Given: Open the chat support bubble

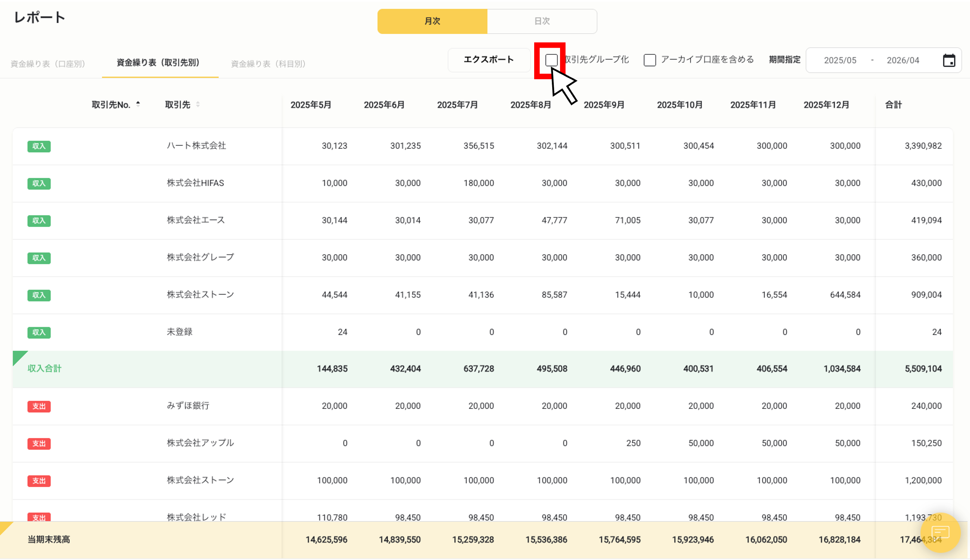Looking at the screenshot, I should pos(940,532).
